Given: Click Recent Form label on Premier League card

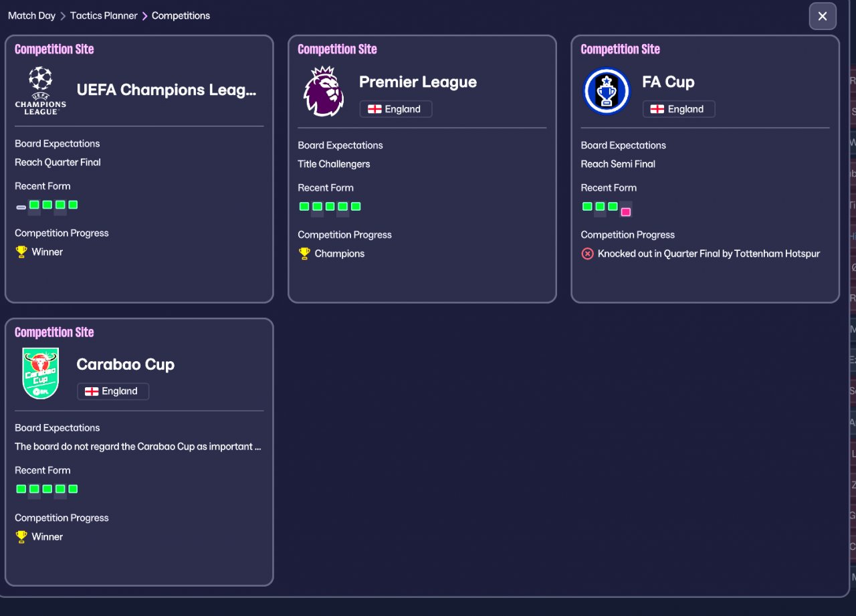Looking at the screenshot, I should (326, 188).
